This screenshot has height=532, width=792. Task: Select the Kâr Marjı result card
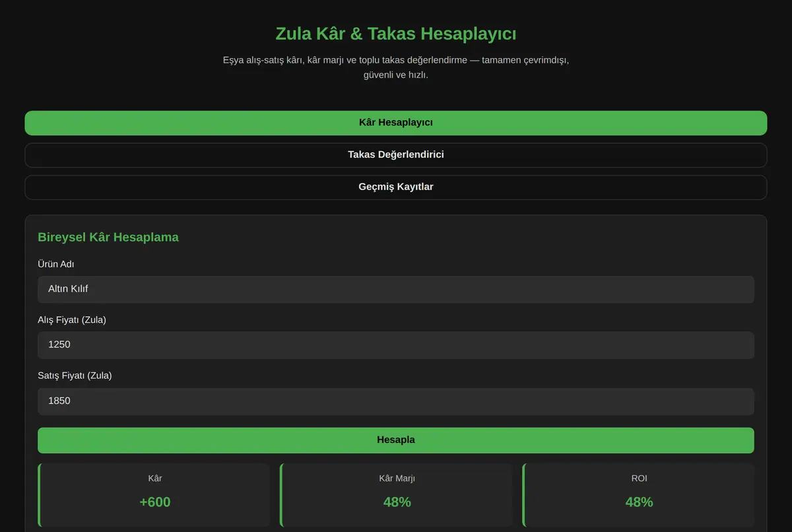pyautogui.click(x=396, y=495)
